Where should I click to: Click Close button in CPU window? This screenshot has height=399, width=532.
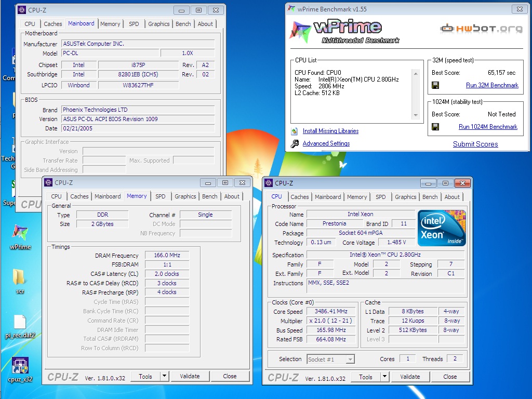tap(450, 377)
